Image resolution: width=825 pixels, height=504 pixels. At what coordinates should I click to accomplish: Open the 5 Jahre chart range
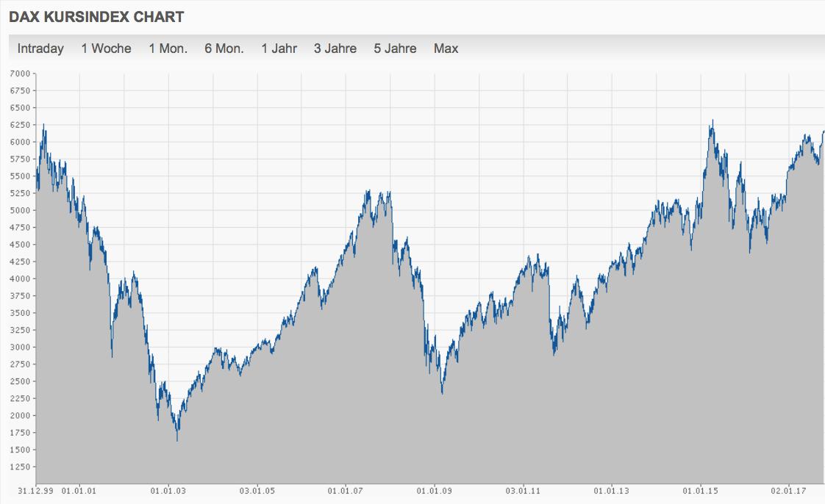(395, 48)
